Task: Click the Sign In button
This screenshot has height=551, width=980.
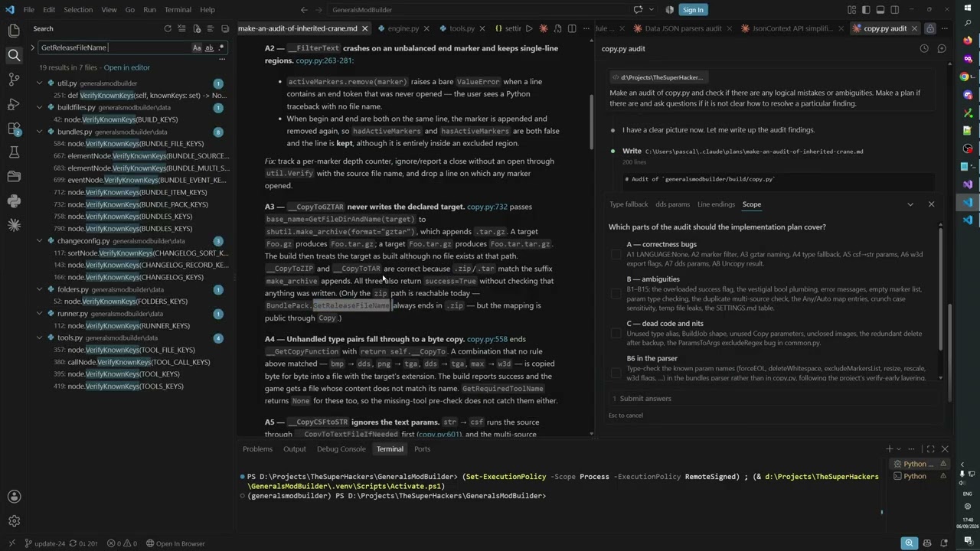Action: click(x=693, y=10)
